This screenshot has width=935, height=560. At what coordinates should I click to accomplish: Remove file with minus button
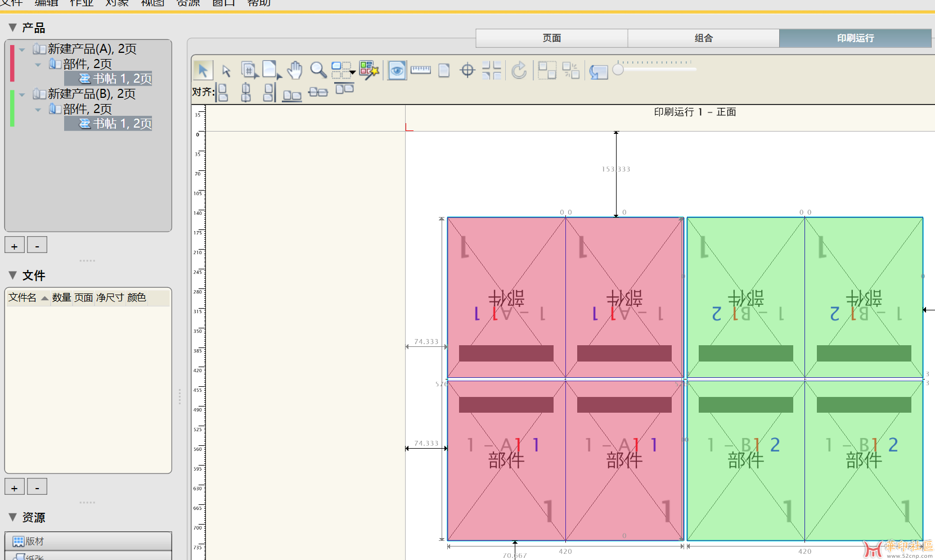pyautogui.click(x=37, y=487)
